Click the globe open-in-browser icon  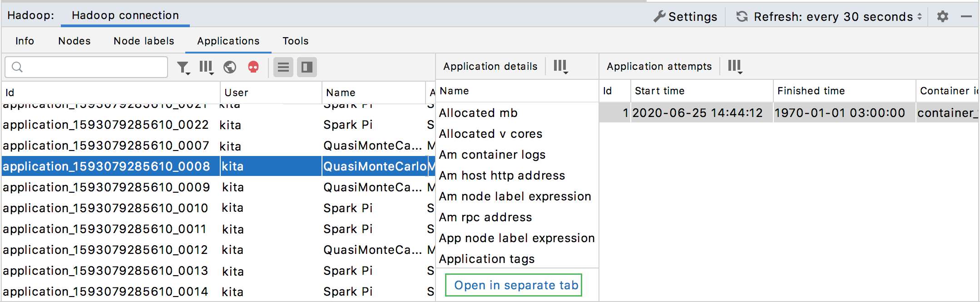[x=230, y=68]
